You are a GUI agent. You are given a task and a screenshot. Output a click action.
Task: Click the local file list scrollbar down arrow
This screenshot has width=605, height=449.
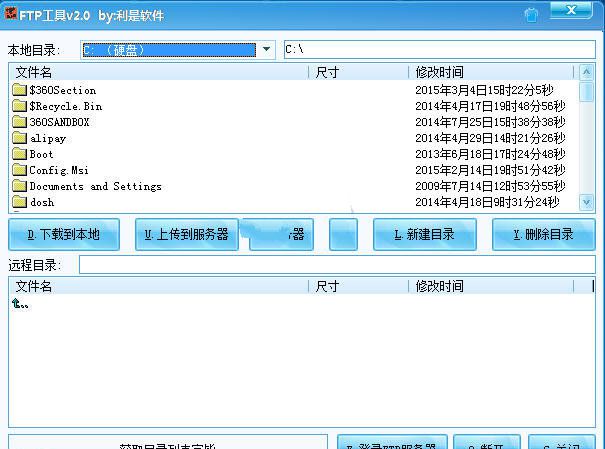pyautogui.click(x=587, y=202)
